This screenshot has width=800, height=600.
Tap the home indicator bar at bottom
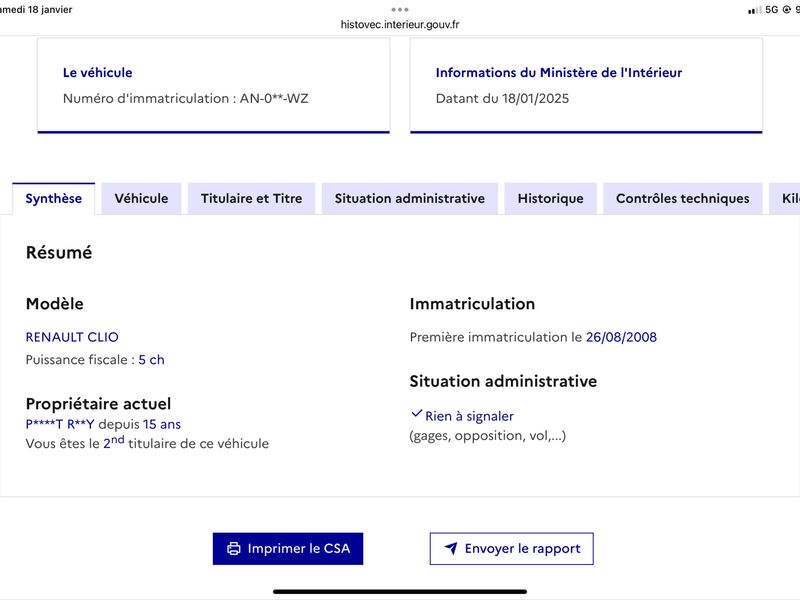point(400,592)
